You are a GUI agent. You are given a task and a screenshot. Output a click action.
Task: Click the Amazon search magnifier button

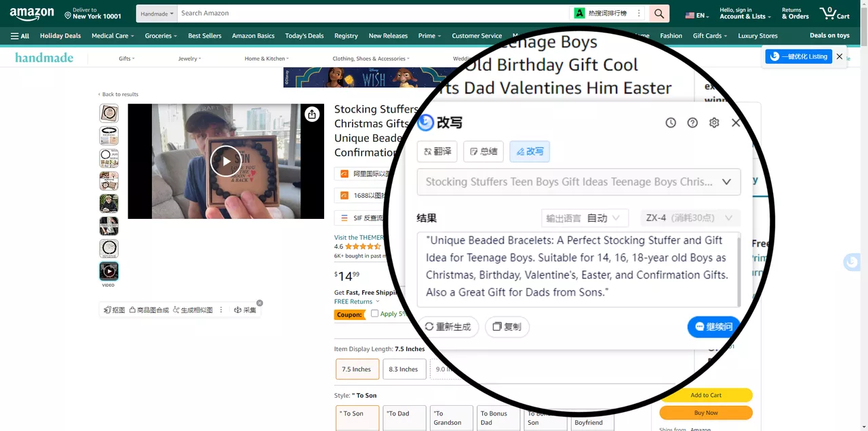pyautogui.click(x=658, y=14)
